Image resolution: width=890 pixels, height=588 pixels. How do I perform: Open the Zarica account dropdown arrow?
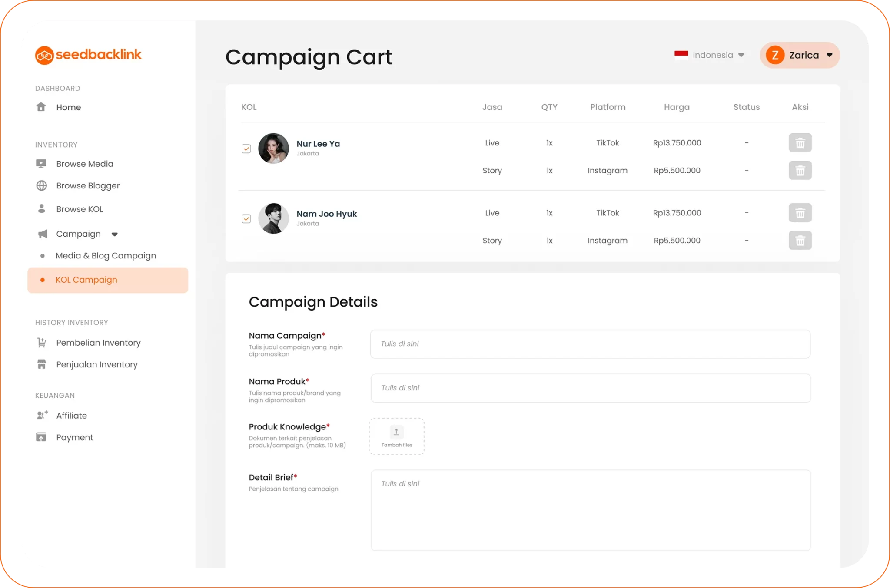pyautogui.click(x=829, y=55)
